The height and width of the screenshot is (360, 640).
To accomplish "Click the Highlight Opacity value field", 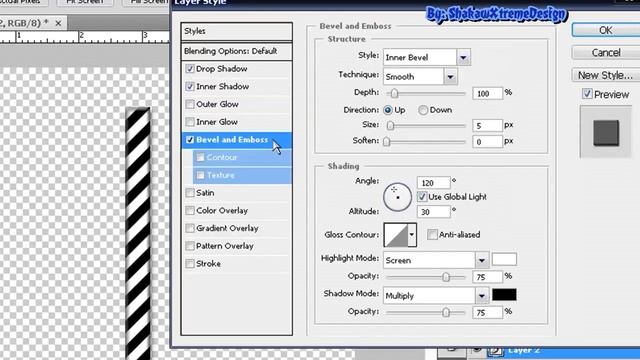I will [487, 277].
